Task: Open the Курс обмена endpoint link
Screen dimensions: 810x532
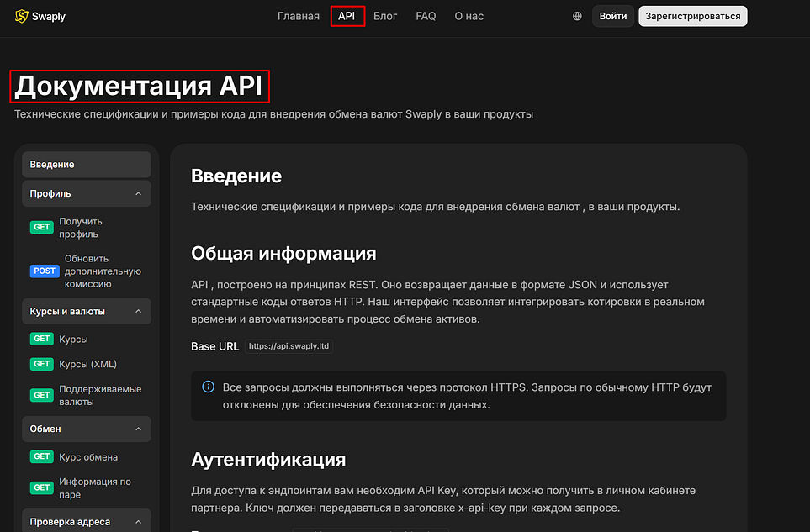Action: tap(88, 456)
